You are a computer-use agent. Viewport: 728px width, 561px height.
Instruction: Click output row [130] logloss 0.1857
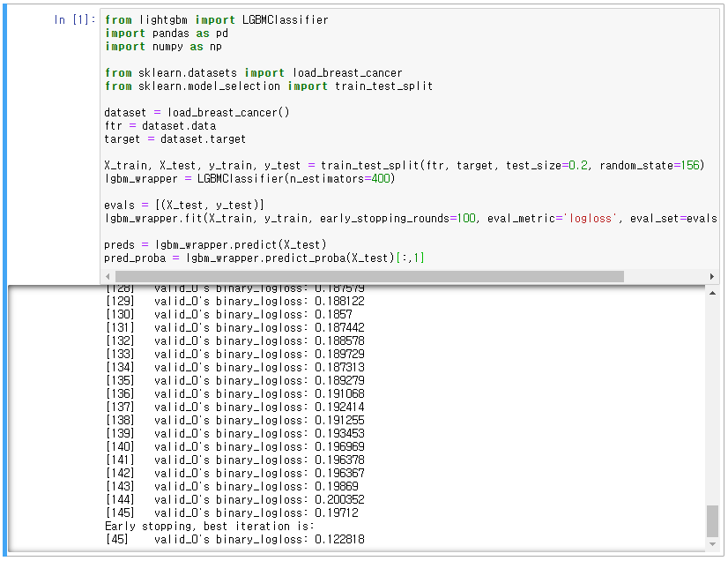[229, 314]
